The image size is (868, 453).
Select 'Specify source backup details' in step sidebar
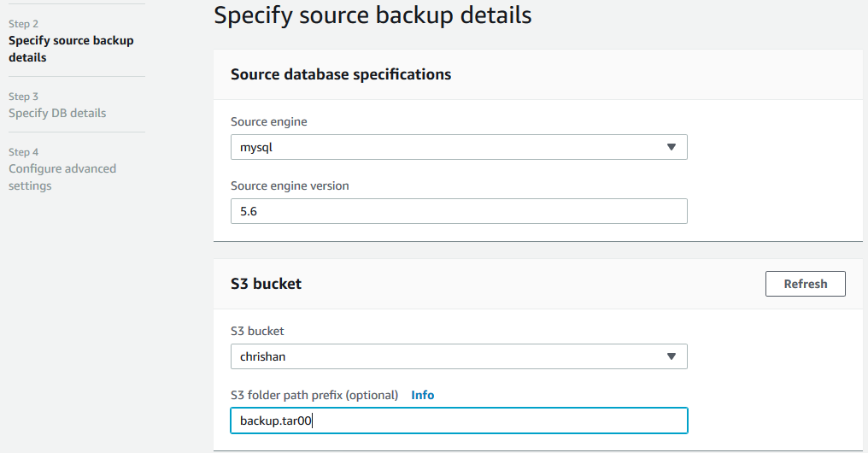71,49
